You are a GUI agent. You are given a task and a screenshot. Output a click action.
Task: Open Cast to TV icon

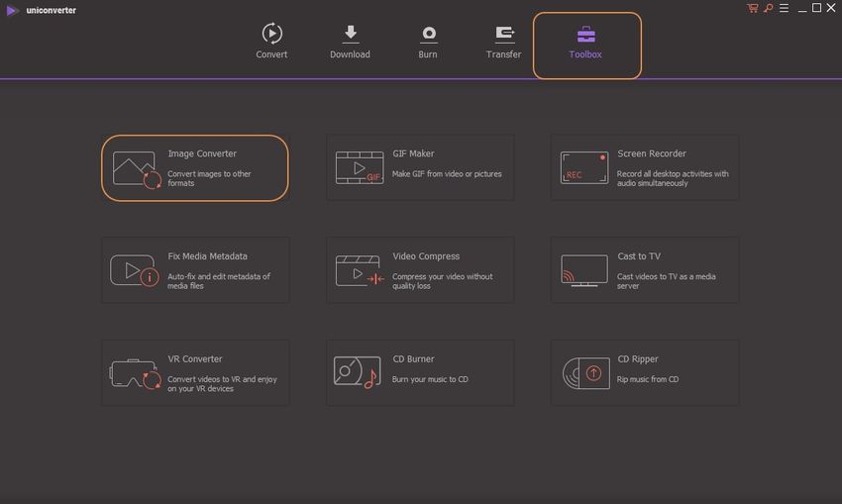pos(583,270)
